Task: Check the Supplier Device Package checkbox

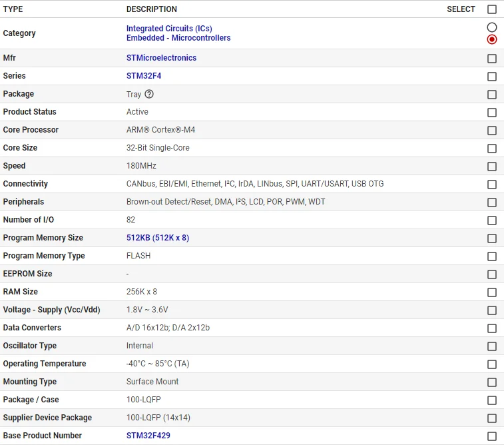Action: [x=492, y=418]
